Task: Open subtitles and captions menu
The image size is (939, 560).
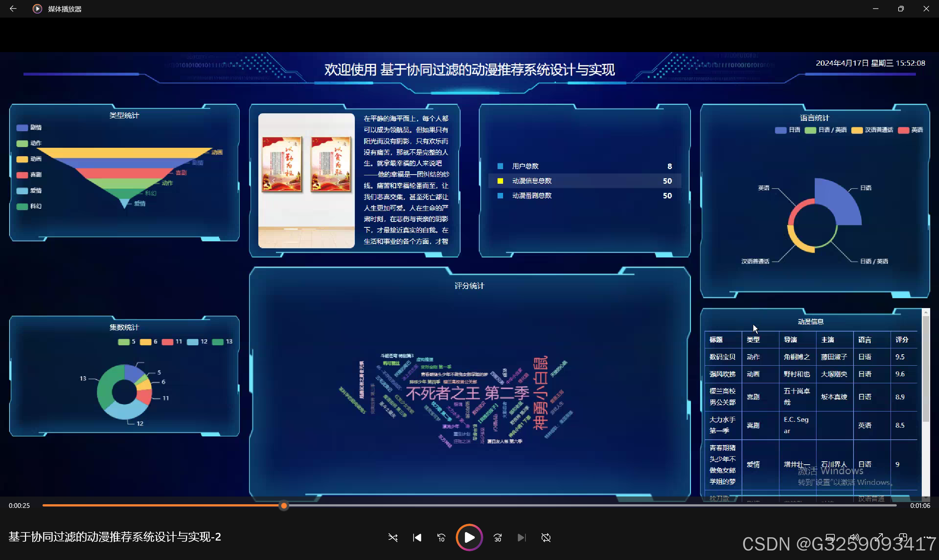Action: pos(830,537)
